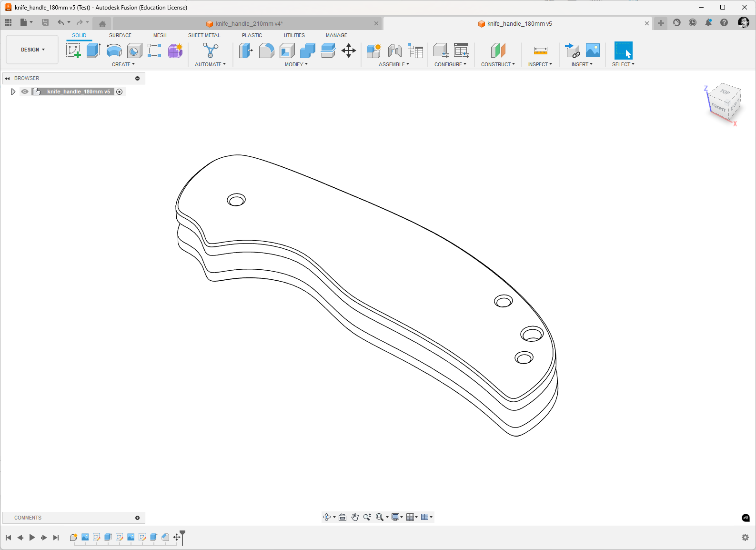Viewport: 756px width, 550px height.
Task: Switch to the SURFACE tab
Action: [120, 35]
